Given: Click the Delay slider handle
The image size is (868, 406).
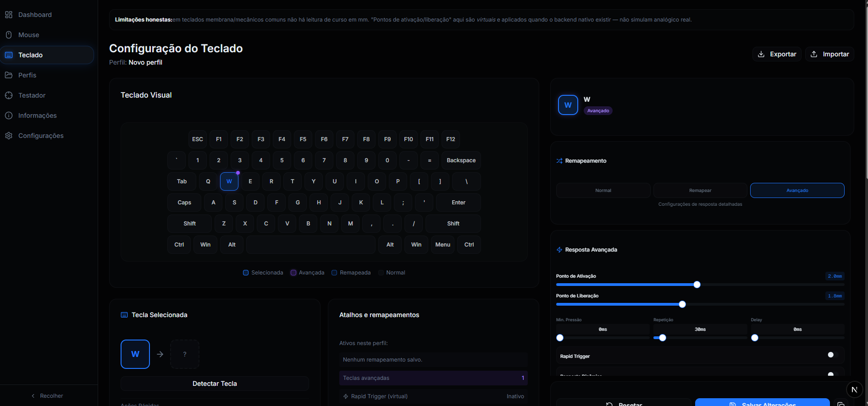Looking at the screenshot, I should [x=755, y=338].
